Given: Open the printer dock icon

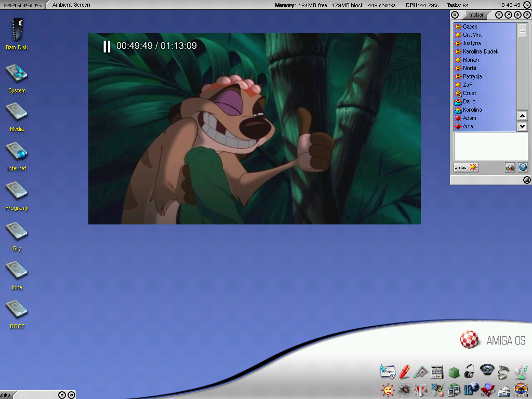Looking at the screenshot, I should pos(504,391).
